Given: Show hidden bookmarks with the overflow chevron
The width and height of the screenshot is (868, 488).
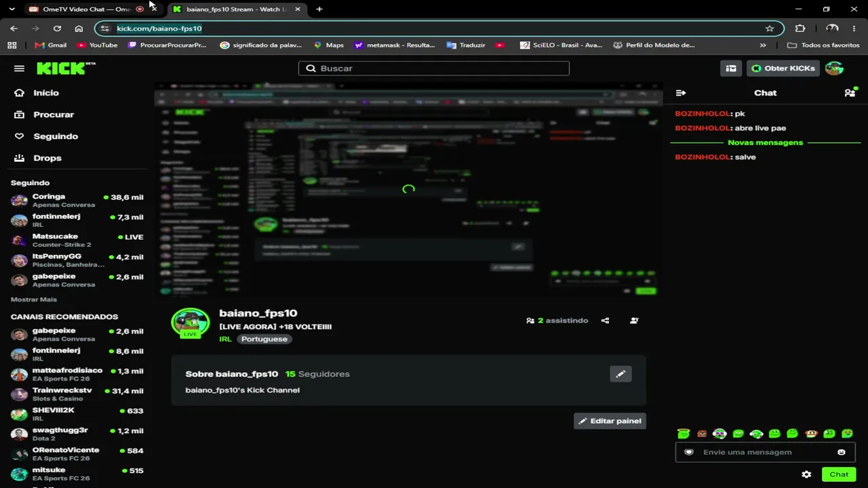Looking at the screenshot, I should pos(763,45).
